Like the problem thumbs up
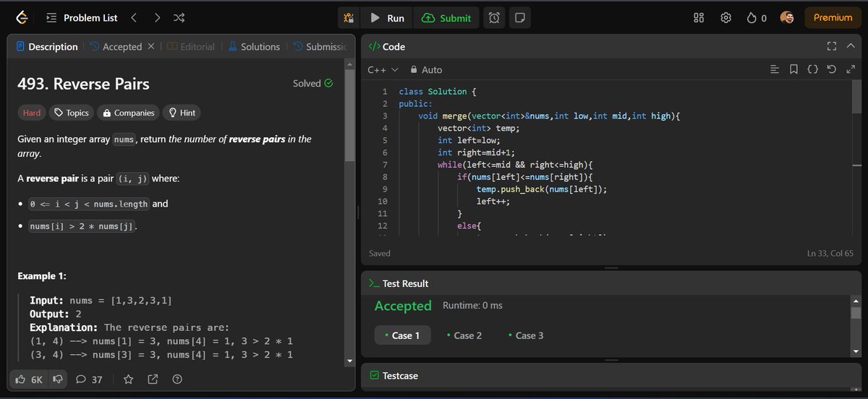Viewport: 868px width, 399px height. [x=30, y=379]
